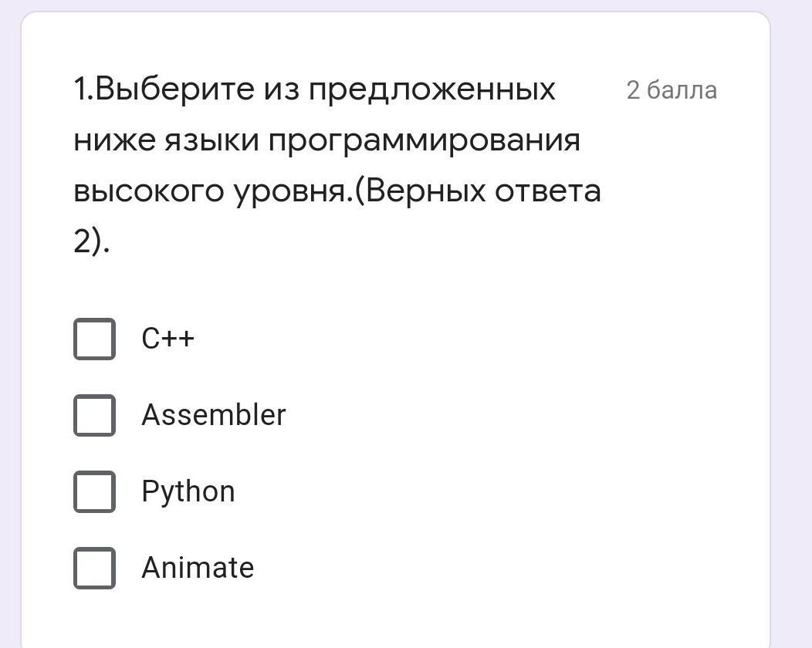This screenshot has width=812, height=648.
Task: Tick the C++ checkbox
Action: [94, 339]
